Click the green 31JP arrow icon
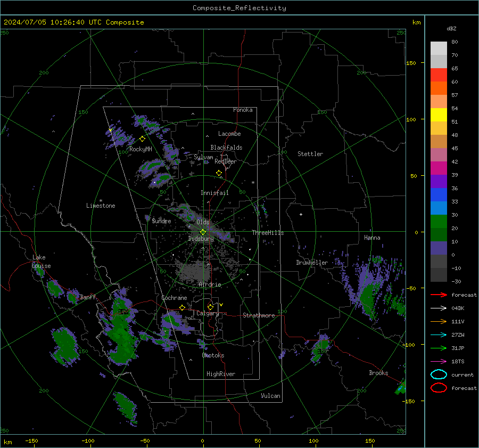Screen dimensions: 479x448 439,348
